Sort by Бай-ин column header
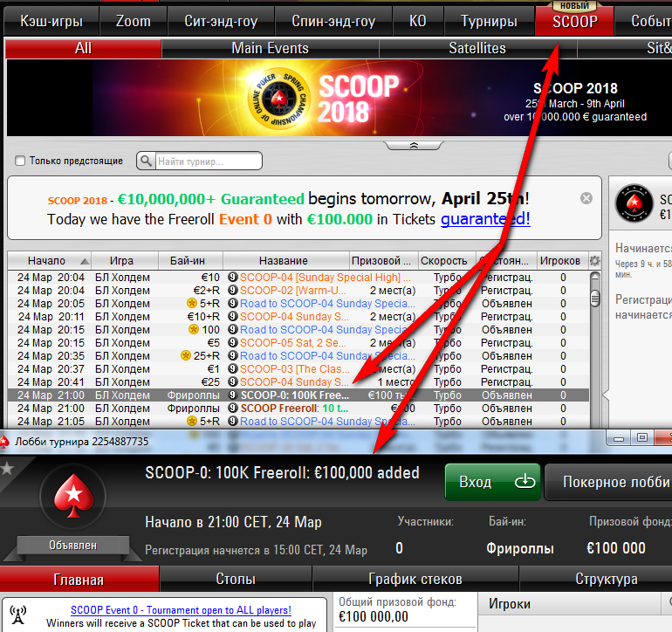672x632 pixels. click(190, 261)
